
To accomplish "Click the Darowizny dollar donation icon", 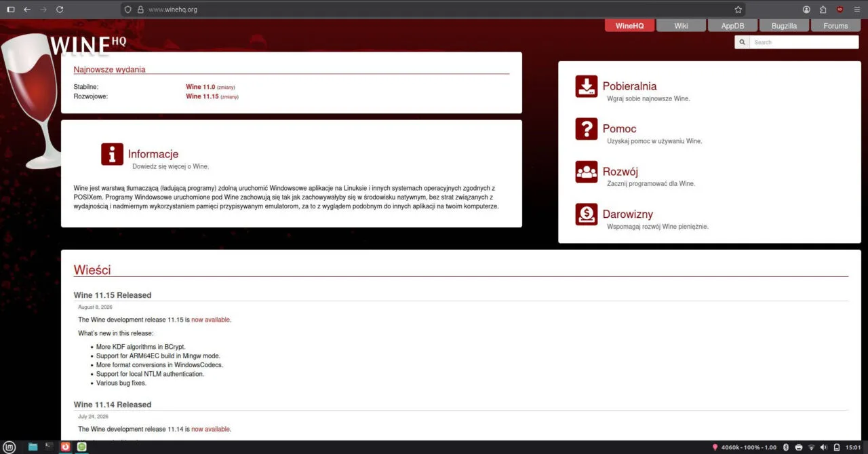I will tap(587, 214).
